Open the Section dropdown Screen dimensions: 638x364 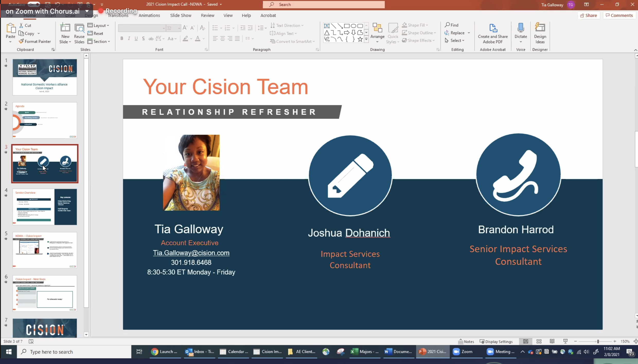point(99,41)
